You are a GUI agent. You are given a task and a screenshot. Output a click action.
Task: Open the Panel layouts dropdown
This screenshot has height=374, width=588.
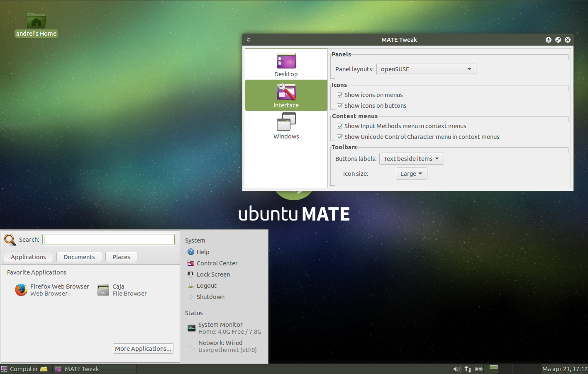coord(426,69)
